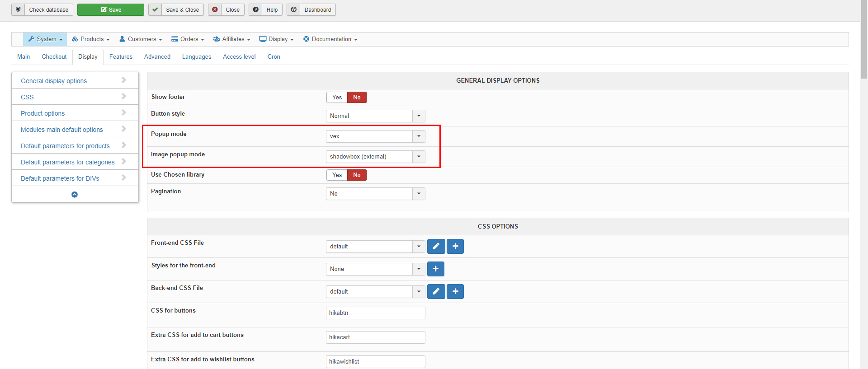868x369 pixels.
Task: Open the Products menu
Action: 91,39
